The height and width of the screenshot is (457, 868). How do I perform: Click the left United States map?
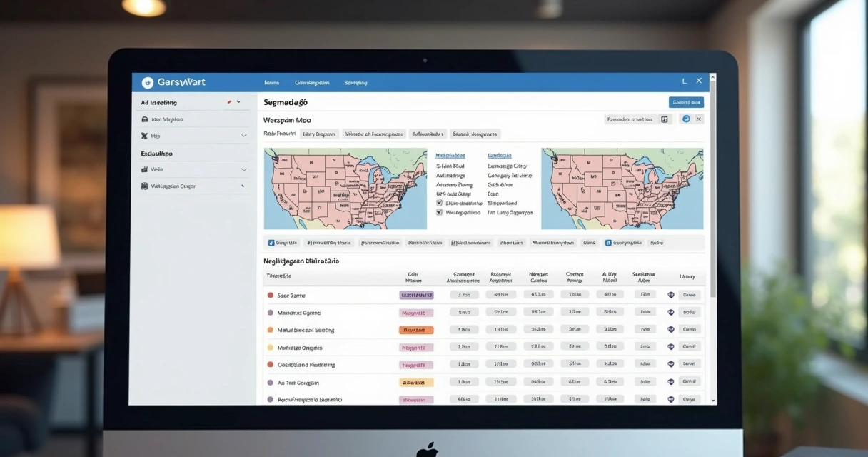[x=335, y=189]
